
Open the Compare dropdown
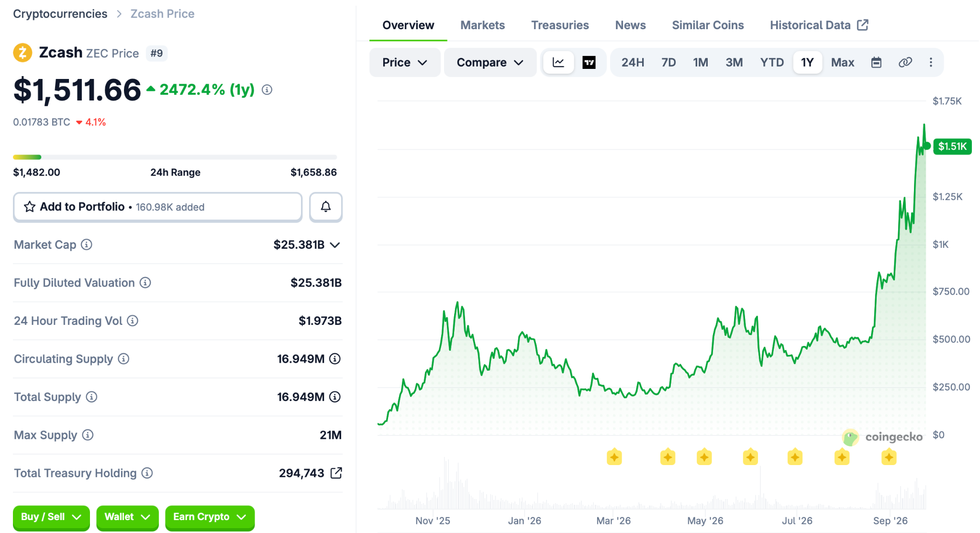(x=490, y=62)
